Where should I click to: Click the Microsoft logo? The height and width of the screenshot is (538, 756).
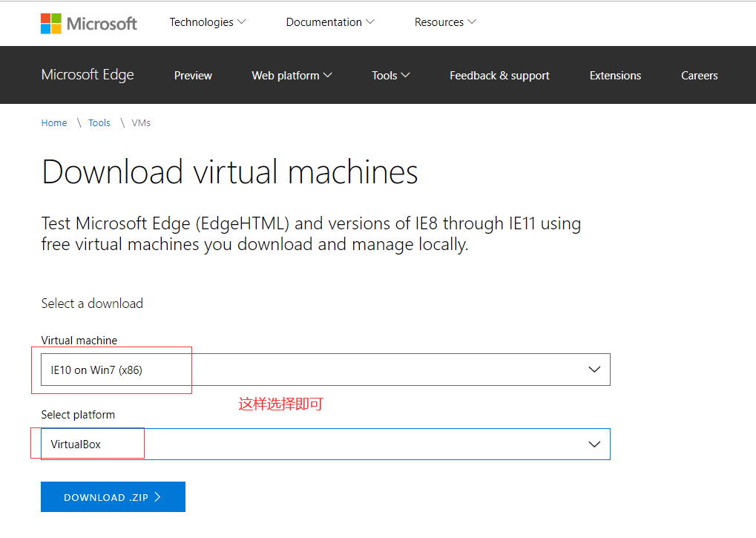pyautogui.click(x=89, y=23)
